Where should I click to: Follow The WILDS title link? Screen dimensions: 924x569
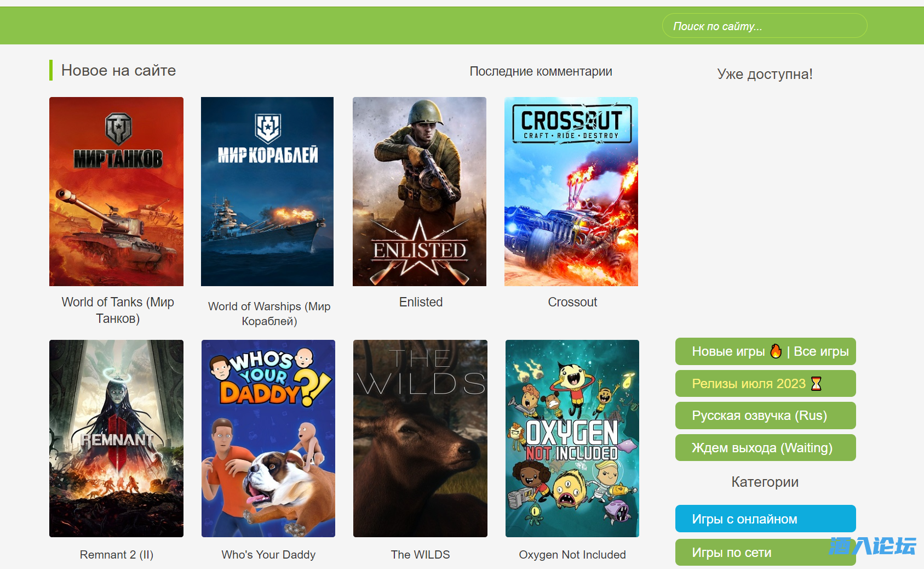tap(420, 555)
